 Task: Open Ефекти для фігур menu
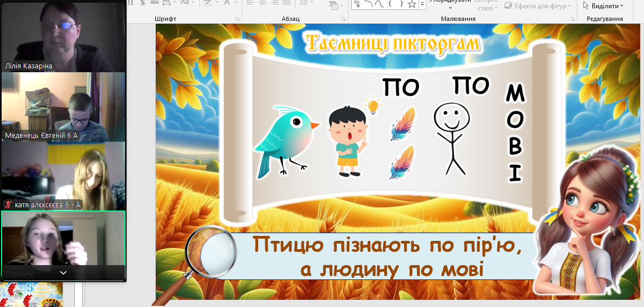pyautogui.click(x=538, y=6)
